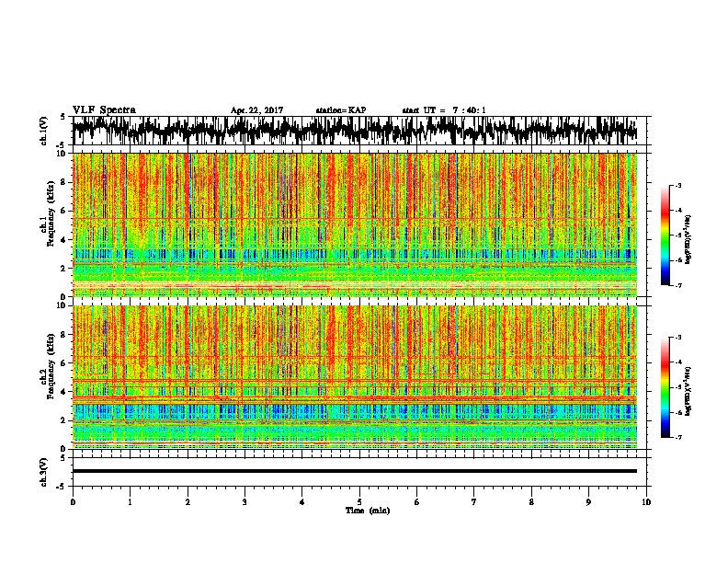Click the time axis tick label 9

(x=588, y=501)
